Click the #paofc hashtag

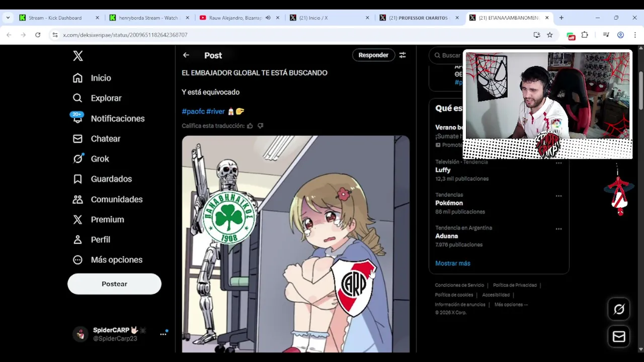[x=193, y=112]
